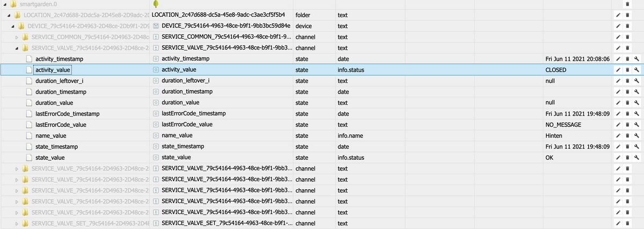Open wrench settings for name_value
This screenshot has width=644, height=229.
click(x=636, y=135)
